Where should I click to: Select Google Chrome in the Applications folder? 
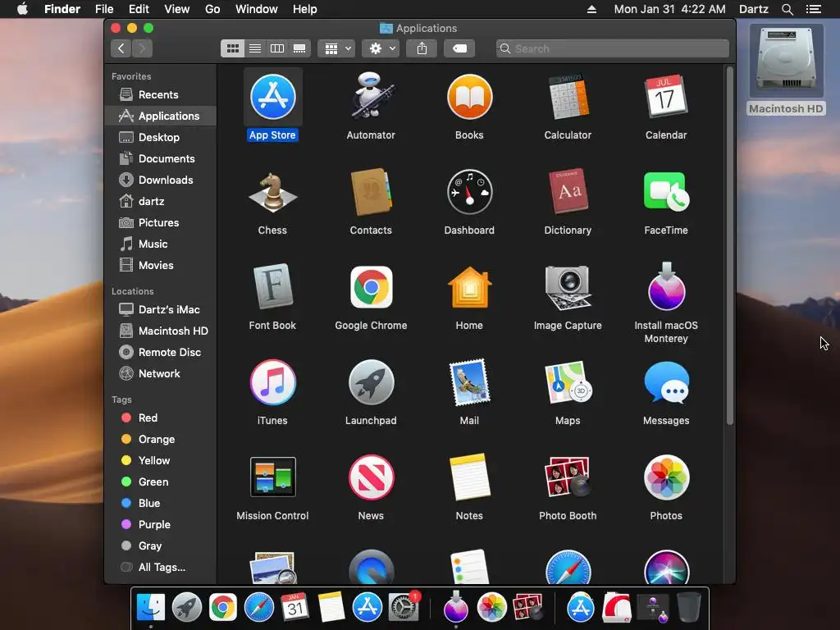coord(371,287)
